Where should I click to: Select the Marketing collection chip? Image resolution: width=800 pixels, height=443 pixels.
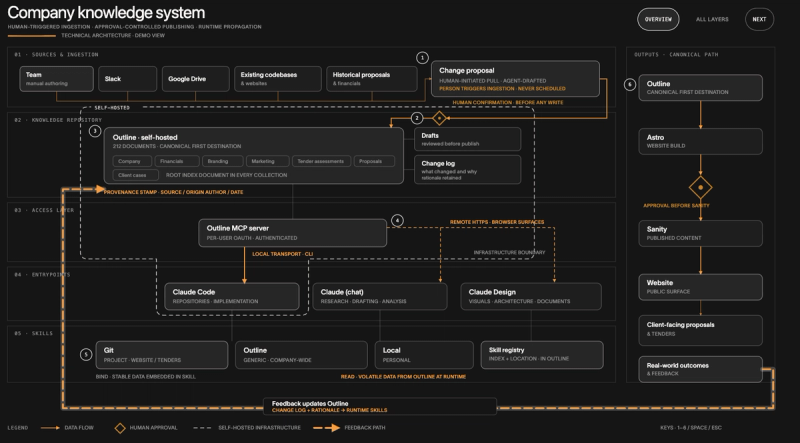(x=267, y=161)
